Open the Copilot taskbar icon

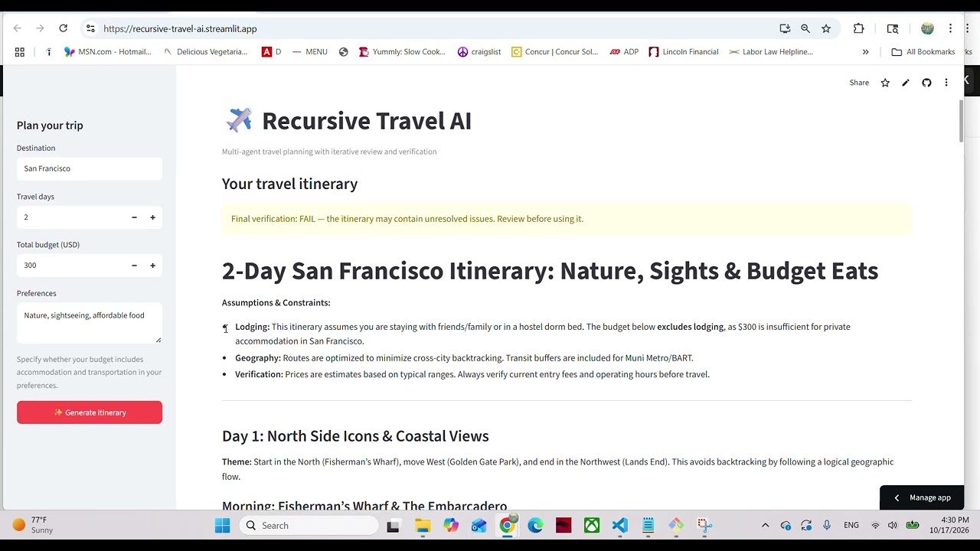click(x=450, y=526)
